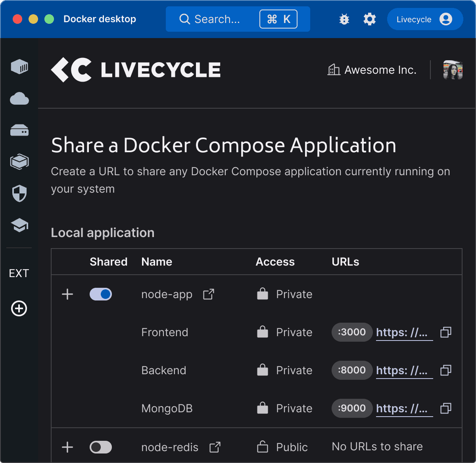
Task: Click Private access label for Frontend
Action: (294, 332)
